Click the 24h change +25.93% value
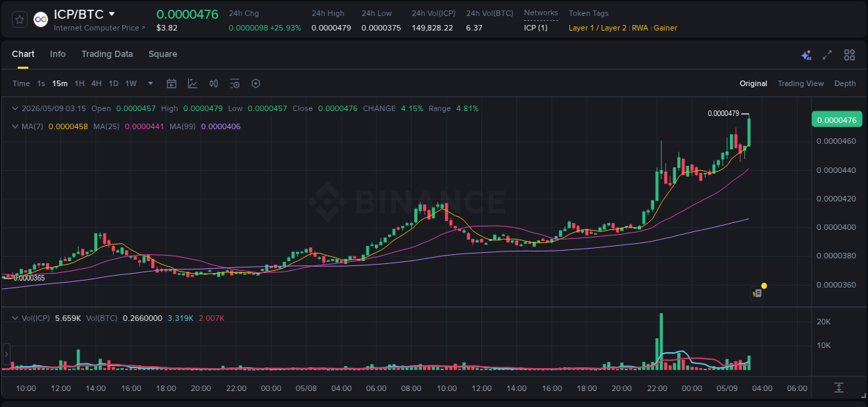The width and height of the screenshot is (868, 407). point(286,28)
